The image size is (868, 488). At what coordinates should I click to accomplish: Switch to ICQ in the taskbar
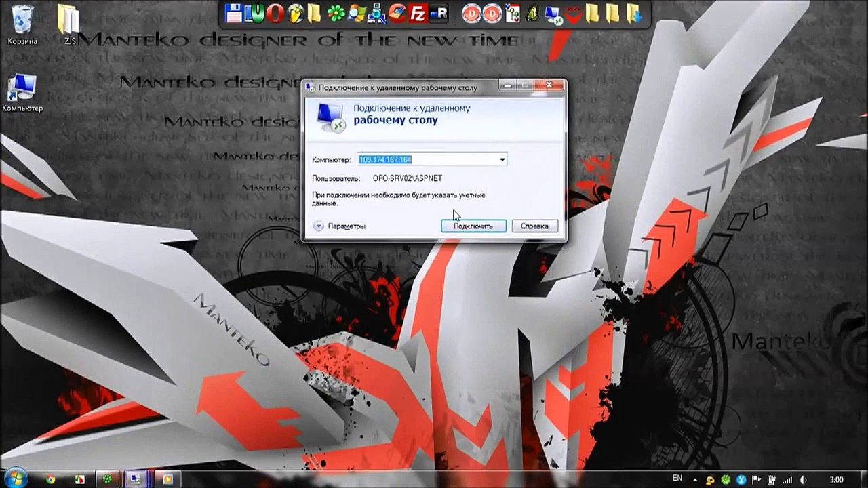tap(107, 479)
